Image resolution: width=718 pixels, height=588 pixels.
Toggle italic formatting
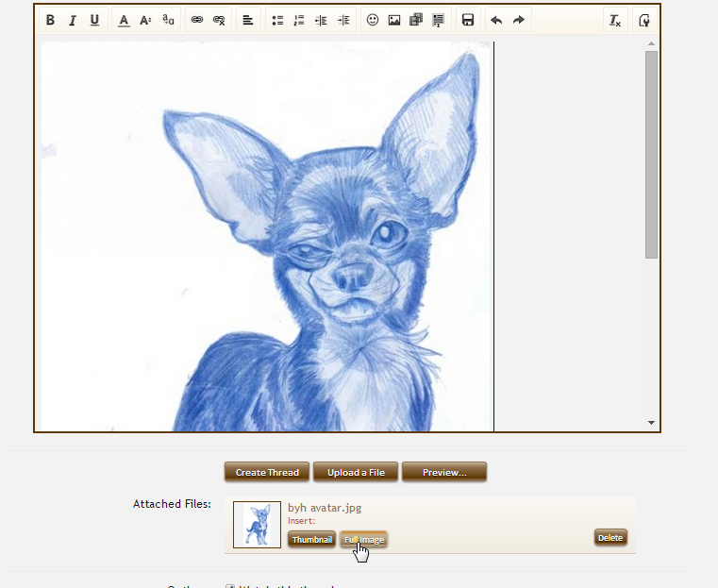pyautogui.click(x=73, y=20)
